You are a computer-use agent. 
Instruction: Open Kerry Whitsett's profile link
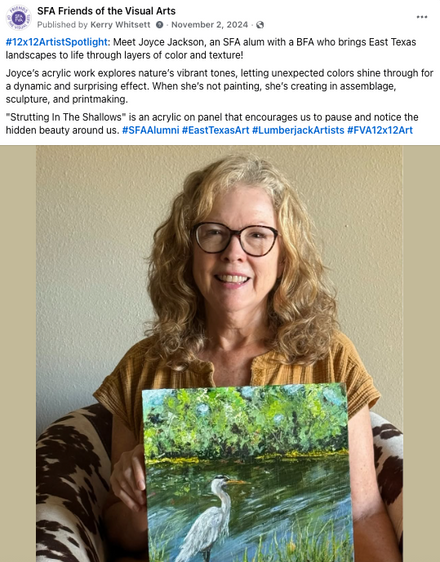click(120, 25)
